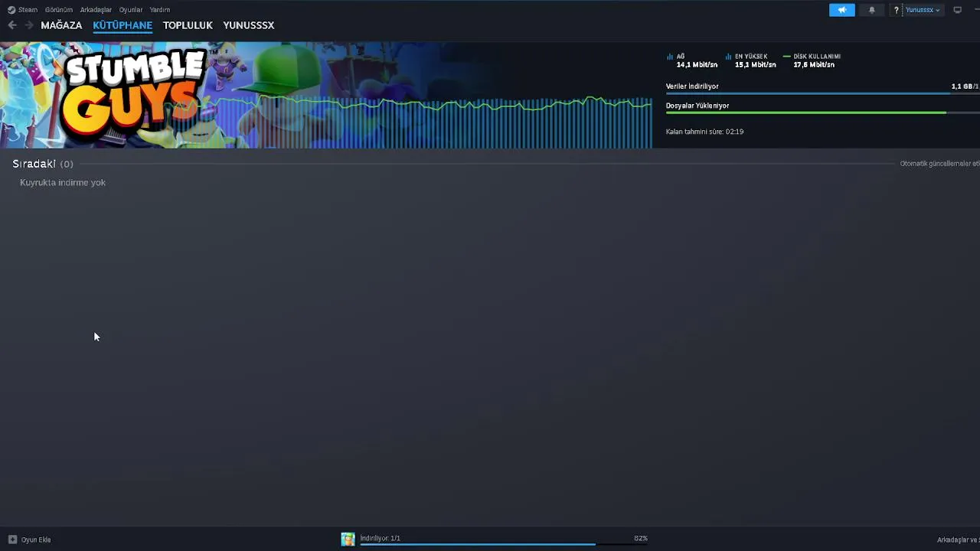Expand the Yunusssx account dropdown
Screen dimensions: 980x551
click(x=923, y=10)
